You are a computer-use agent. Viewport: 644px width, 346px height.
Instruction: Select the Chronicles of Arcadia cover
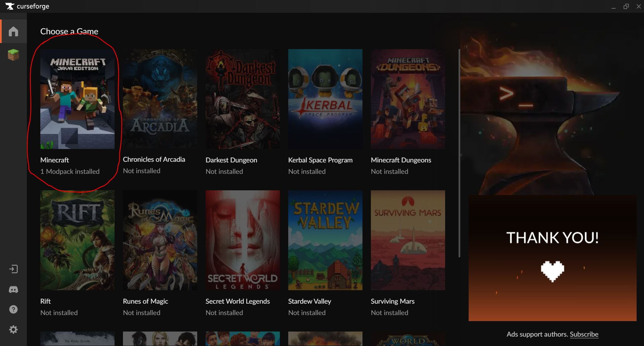point(160,99)
